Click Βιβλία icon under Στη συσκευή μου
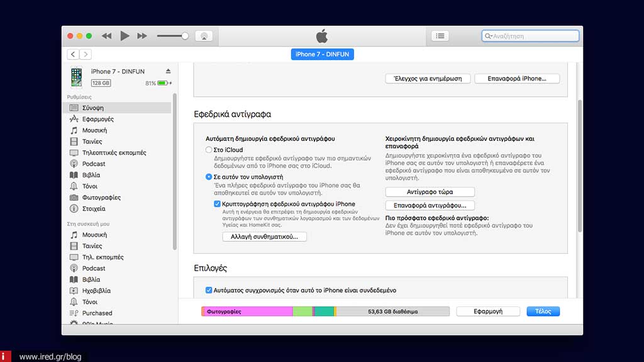The width and height of the screenshot is (644, 362). point(74,280)
